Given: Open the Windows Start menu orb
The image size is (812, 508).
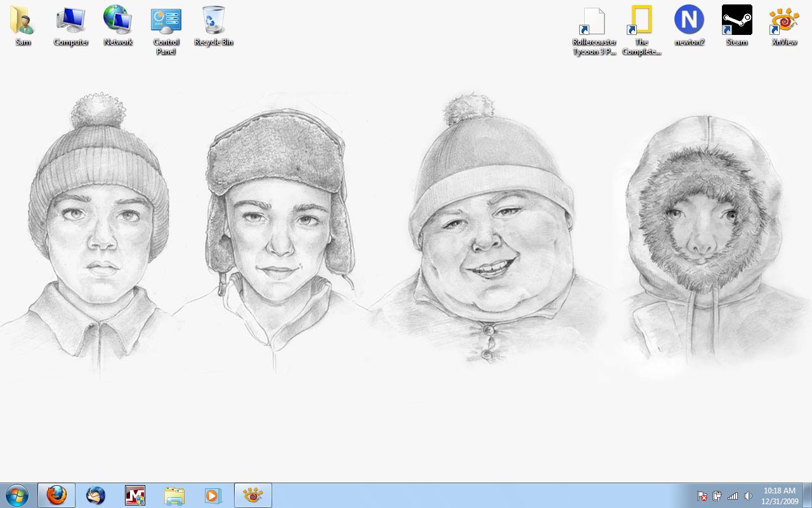Looking at the screenshot, I should [x=16, y=495].
